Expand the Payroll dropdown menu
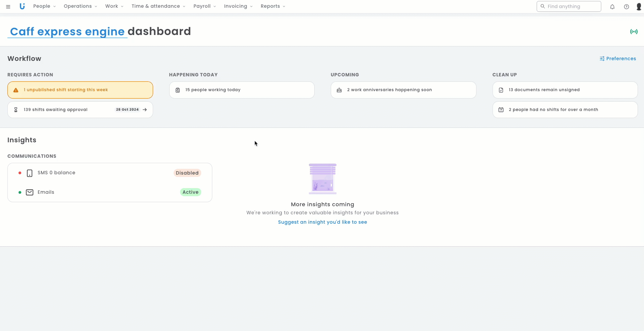This screenshot has width=644, height=331. click(x=205, y=6)
